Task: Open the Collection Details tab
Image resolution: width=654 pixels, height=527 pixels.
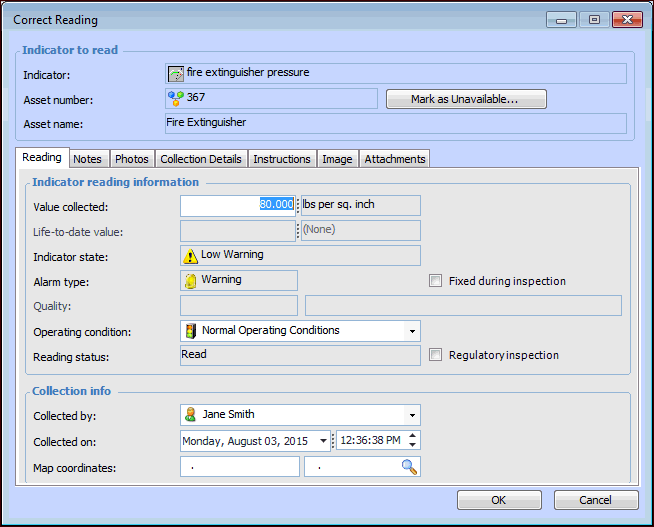Action: pyautogui.click(x=201, y=159)
